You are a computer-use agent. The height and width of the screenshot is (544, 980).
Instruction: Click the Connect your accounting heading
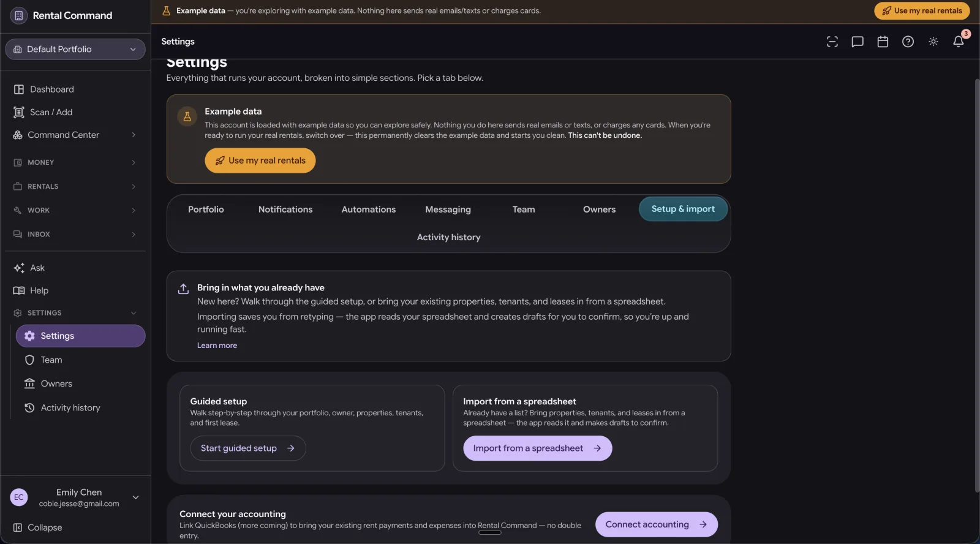(233, 514)
